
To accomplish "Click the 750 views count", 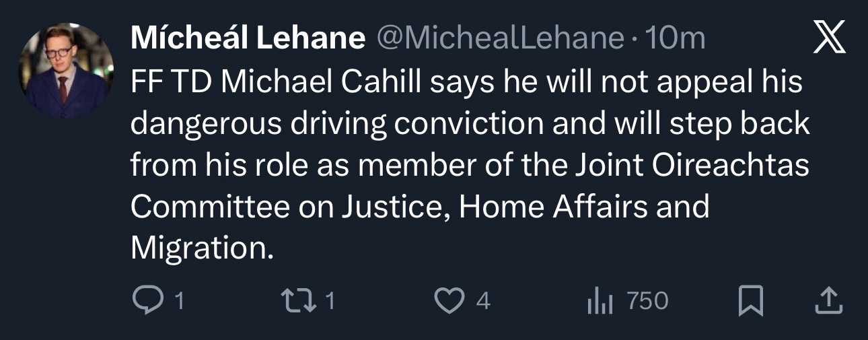I will [647, 301].
